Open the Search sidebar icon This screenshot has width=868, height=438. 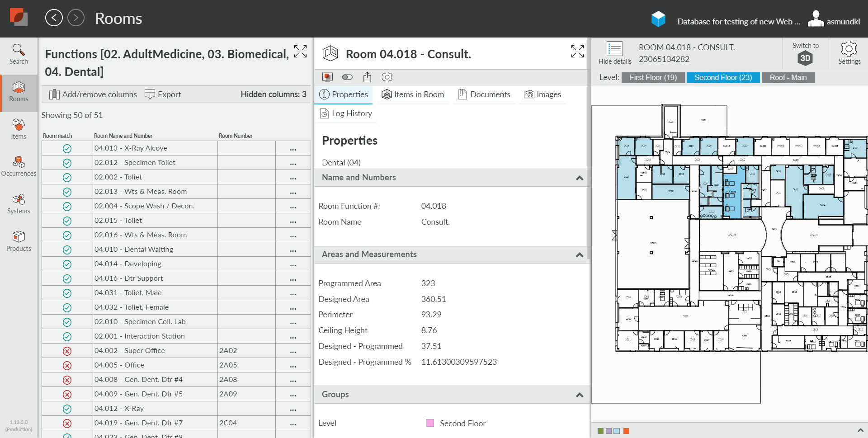(x=19, y=54)
